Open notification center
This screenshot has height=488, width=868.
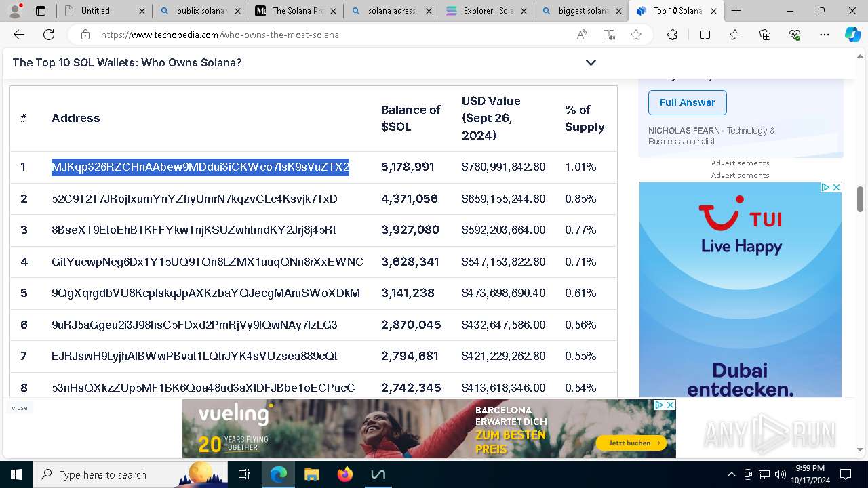coord(846,474)
